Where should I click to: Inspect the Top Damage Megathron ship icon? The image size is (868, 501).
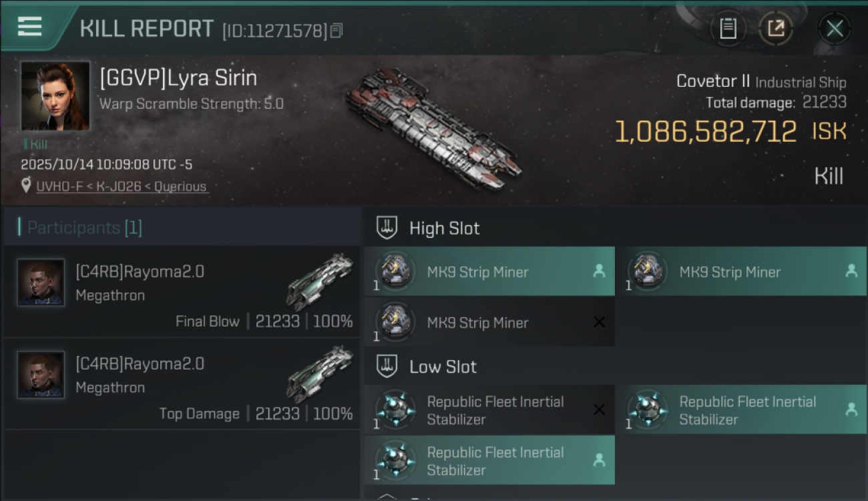pos(319,374)
